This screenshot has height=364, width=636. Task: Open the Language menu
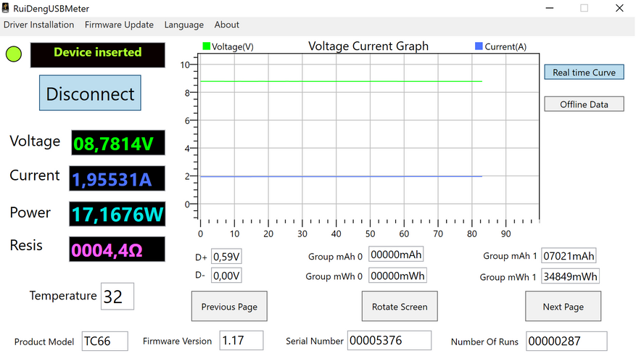coord(183,25)
